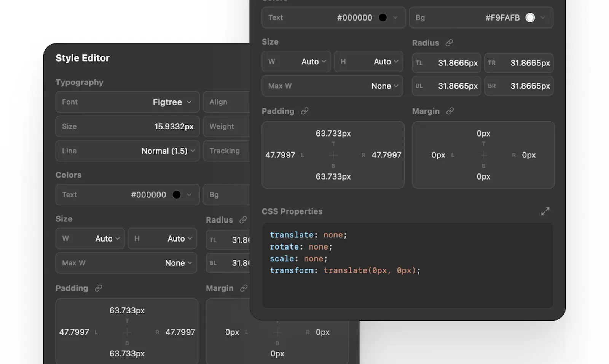Edit left padding 47.7997 in back panel
Viewport: 609px width, 364px height.
pyautogui.click(x=74, y=332)
